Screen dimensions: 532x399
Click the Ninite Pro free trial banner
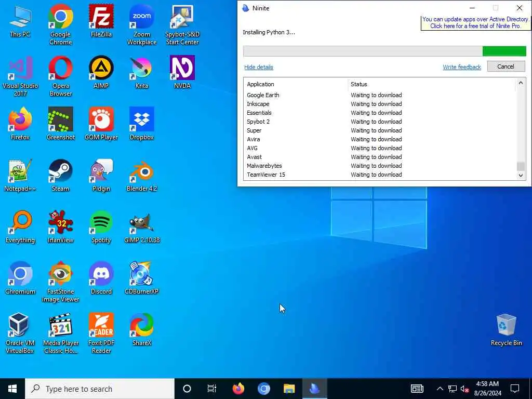tap(475, 23)
